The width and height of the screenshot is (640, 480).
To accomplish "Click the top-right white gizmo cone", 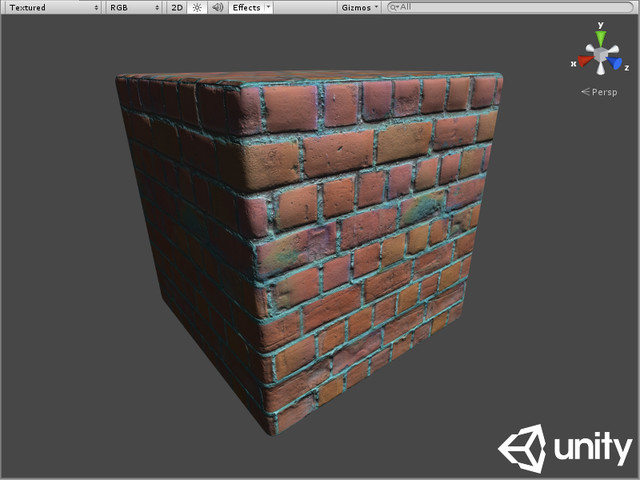I will 613,50.
